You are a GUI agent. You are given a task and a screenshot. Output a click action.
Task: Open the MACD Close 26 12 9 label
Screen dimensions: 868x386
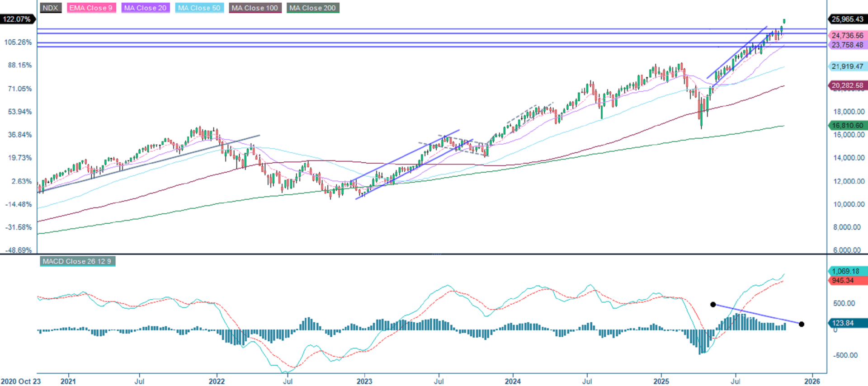(77, 261)
